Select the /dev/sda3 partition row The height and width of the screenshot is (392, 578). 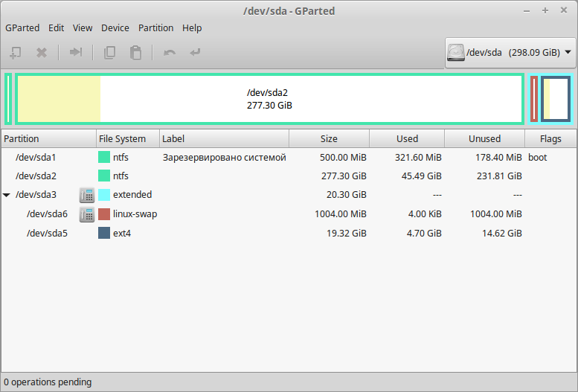coord(289,195)
